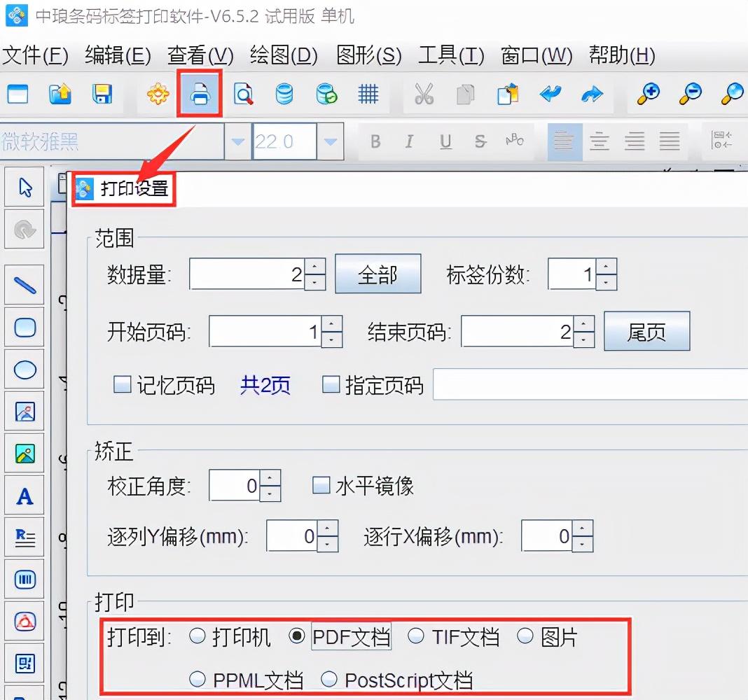The image size is (748, 700).
Task: Select PPML文档 radio option
Action: tap(197, 679)
